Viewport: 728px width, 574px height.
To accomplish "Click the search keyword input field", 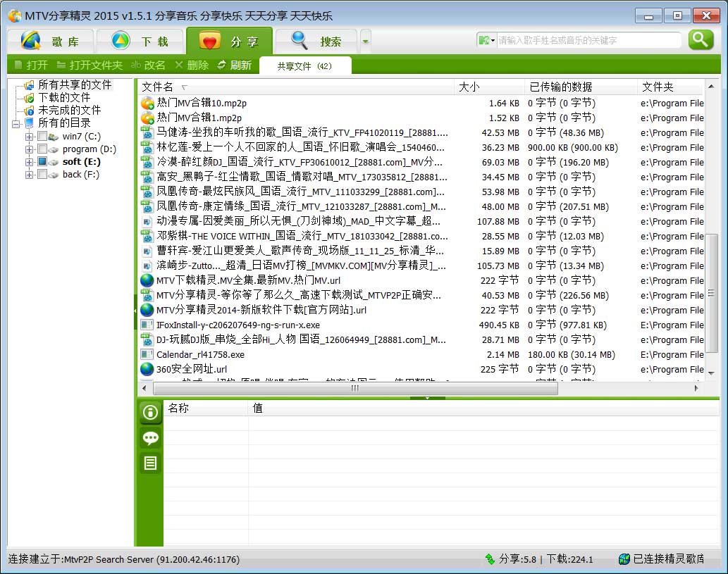I will pyautogui.click(x=585, y=41).
